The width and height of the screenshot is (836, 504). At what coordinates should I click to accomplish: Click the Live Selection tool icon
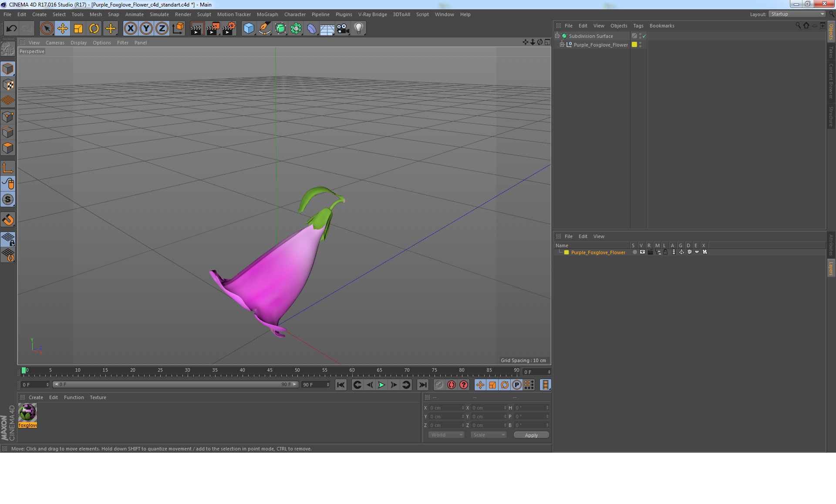[46, 28]
